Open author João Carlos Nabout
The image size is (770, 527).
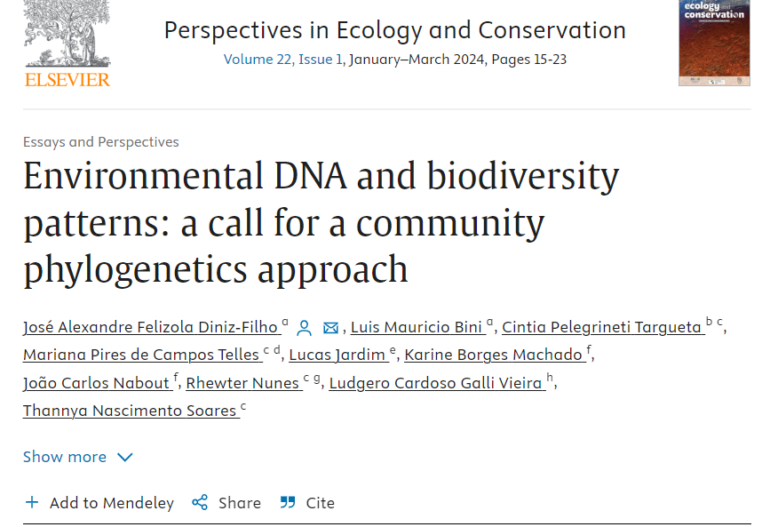coord(96,383)
